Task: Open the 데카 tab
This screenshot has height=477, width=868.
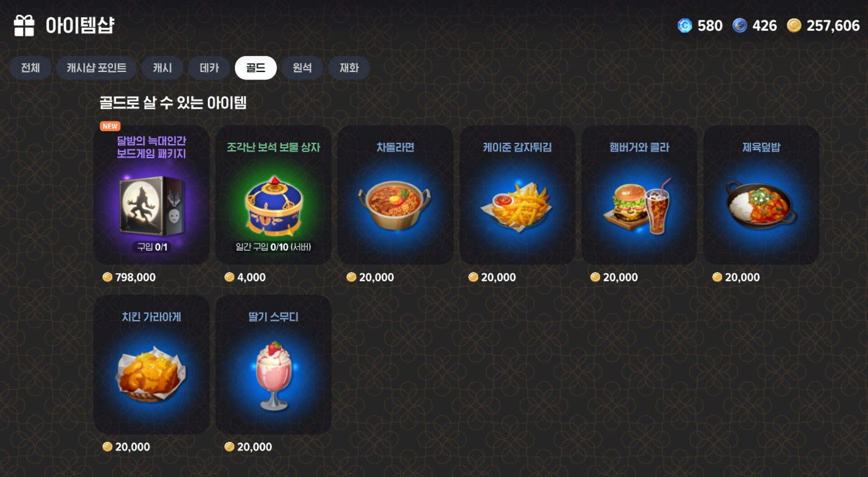Action: pyautogui.click(x=209, y=68)
